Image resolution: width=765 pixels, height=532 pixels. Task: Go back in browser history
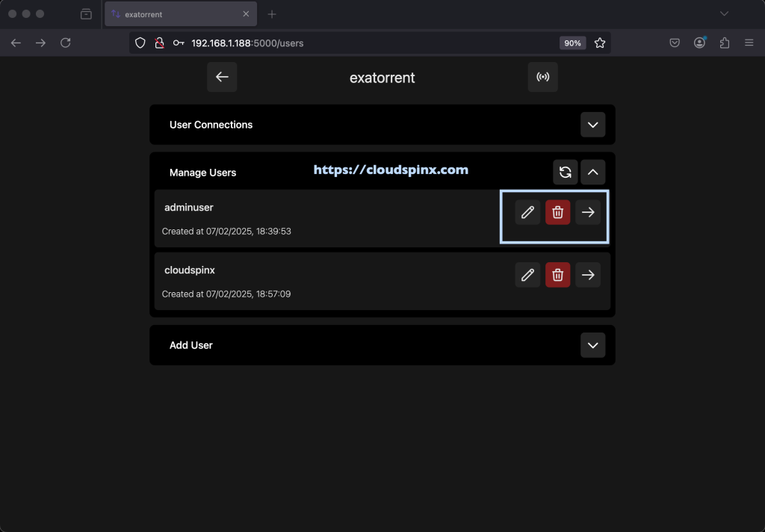pos(16,43)
